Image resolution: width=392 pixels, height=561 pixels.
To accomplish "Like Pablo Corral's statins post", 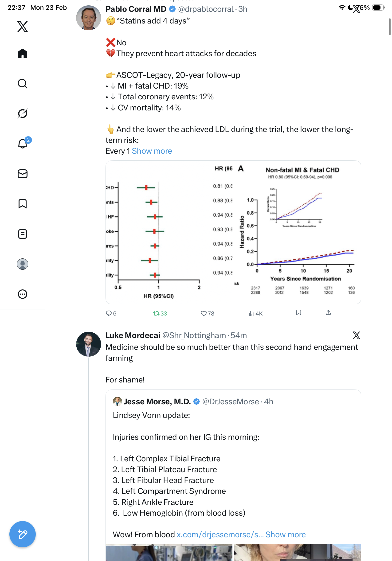I will pos(204,313).
